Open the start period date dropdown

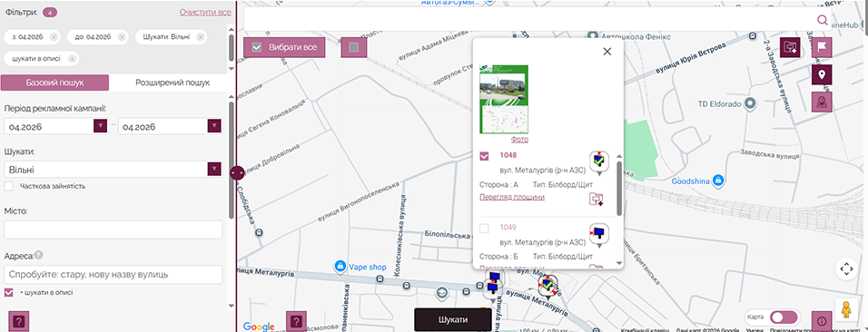[x=100, y=126]
